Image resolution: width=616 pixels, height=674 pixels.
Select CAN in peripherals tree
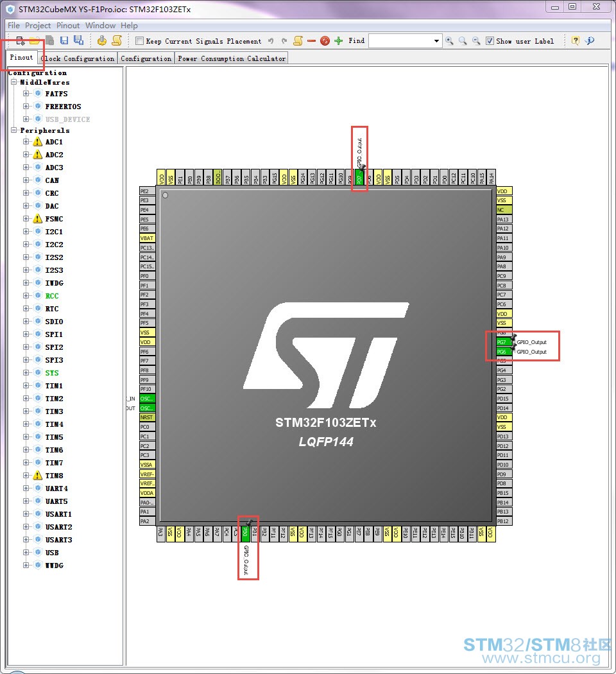pyautogui.click(x=52, y=180)
